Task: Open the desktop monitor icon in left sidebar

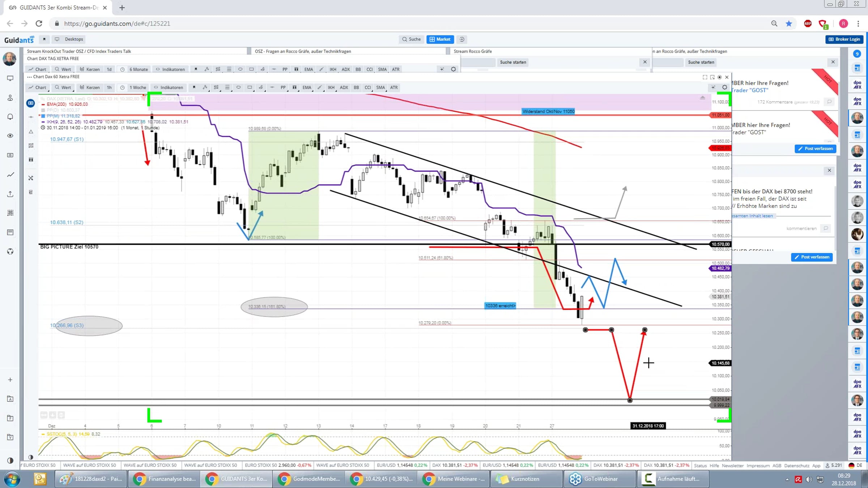Action: click(x=10, y=78)
